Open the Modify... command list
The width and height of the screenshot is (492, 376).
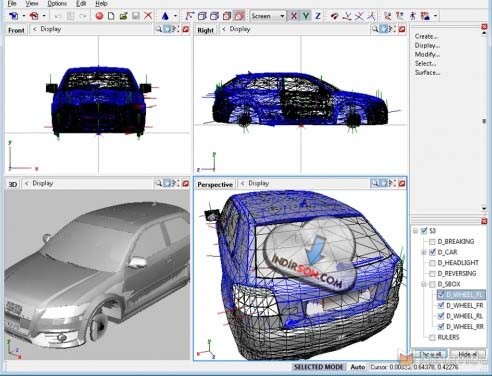point(427,54)
